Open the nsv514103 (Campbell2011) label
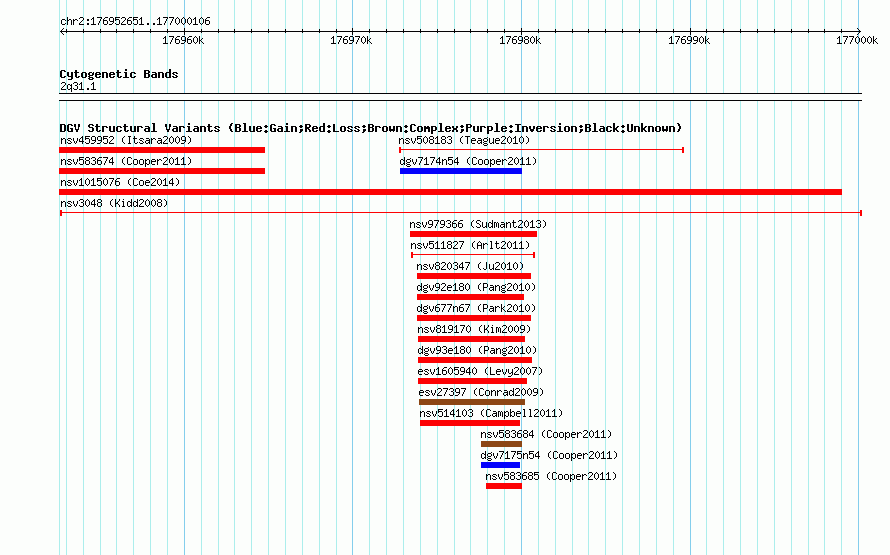The width and height of the screenshot is (890, 555). click(491, 413)
